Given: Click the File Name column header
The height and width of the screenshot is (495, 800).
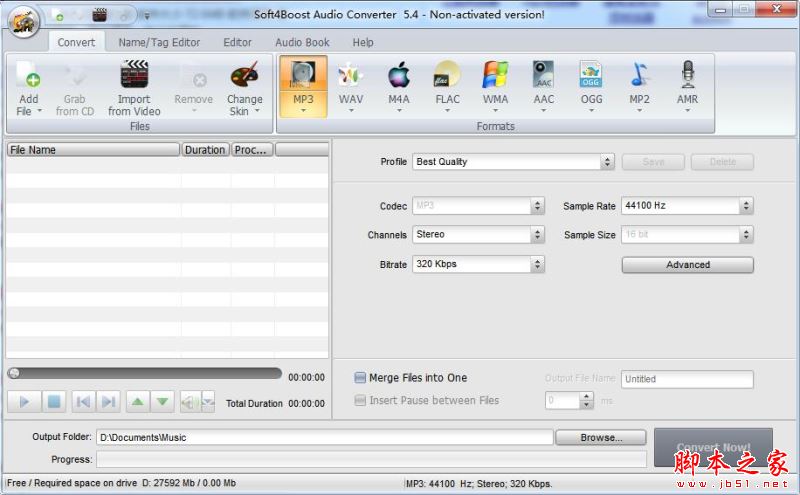Looking at the screenshot, I should tap(93, 150).
